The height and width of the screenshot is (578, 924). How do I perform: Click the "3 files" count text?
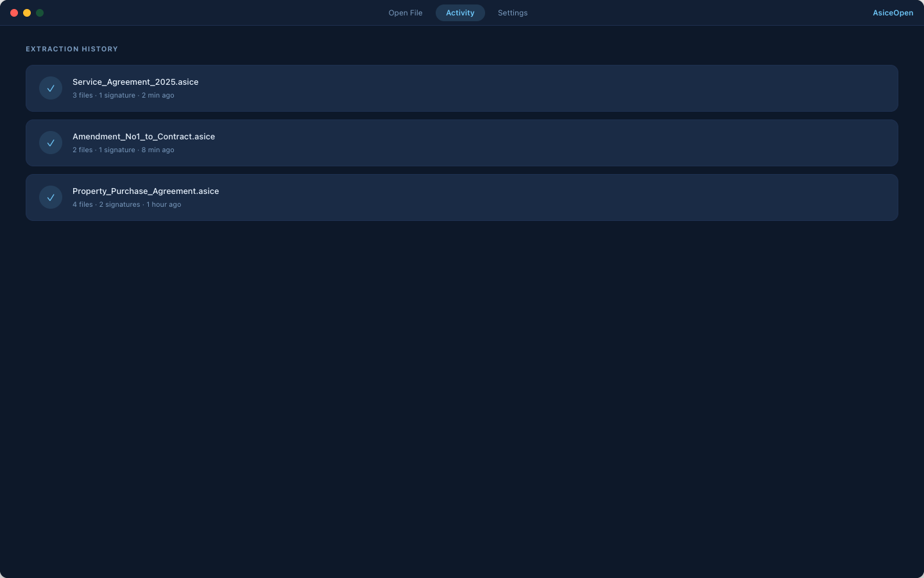82,96
